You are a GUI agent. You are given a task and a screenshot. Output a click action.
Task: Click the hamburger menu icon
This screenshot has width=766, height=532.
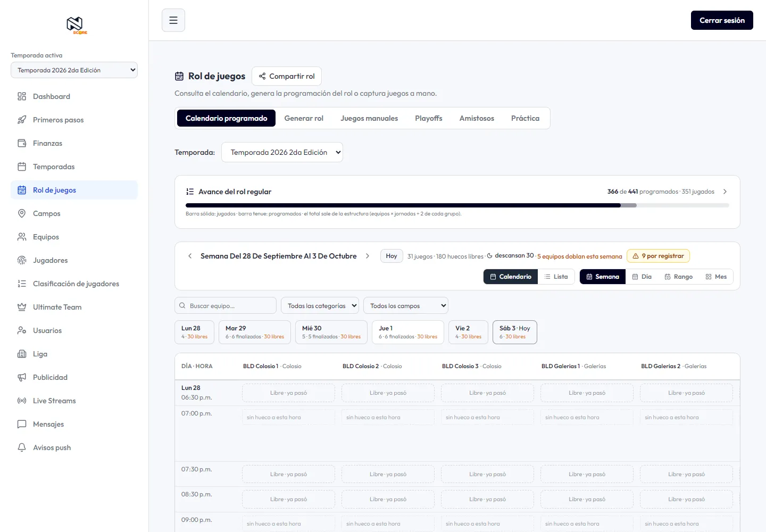(x=173, y=20)
